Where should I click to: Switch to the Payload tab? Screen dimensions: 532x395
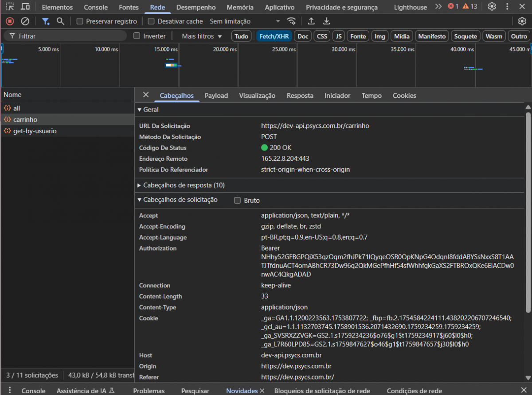point(216,96)
